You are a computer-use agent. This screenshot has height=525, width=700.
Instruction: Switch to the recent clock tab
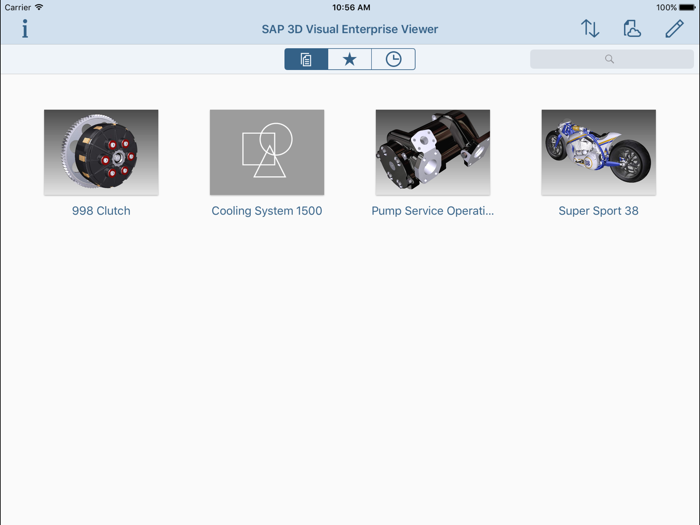point(393,59)
